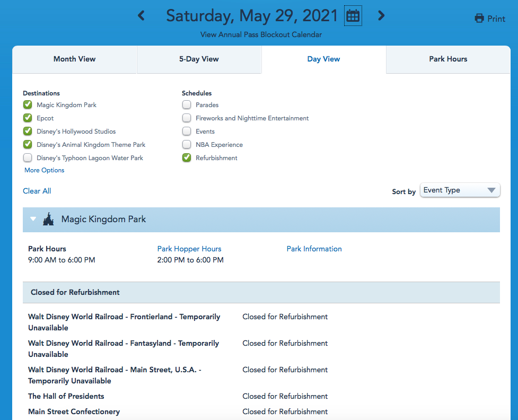Screen dimensions: 518x420
Task: Click The Hall of Presidents entry
Action: [66, 396]
